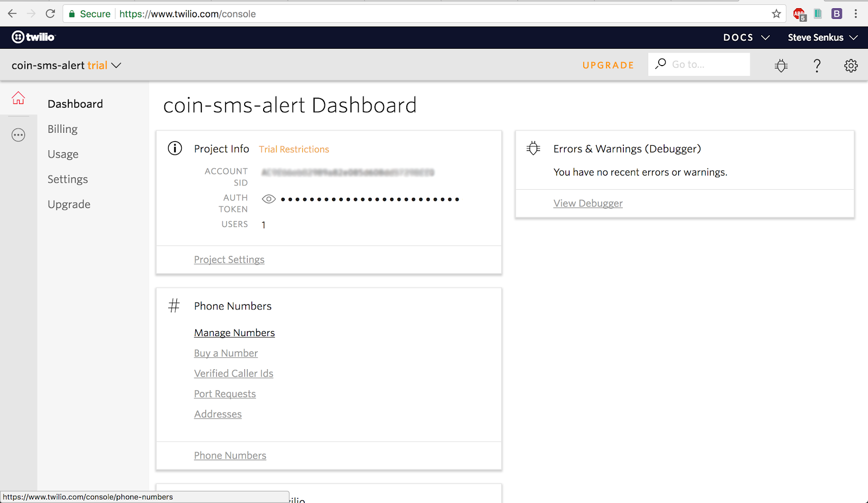Screen dimensions: 868x503
Task: Click the Errors & Warnings bug icon
Action: point(533,148)
